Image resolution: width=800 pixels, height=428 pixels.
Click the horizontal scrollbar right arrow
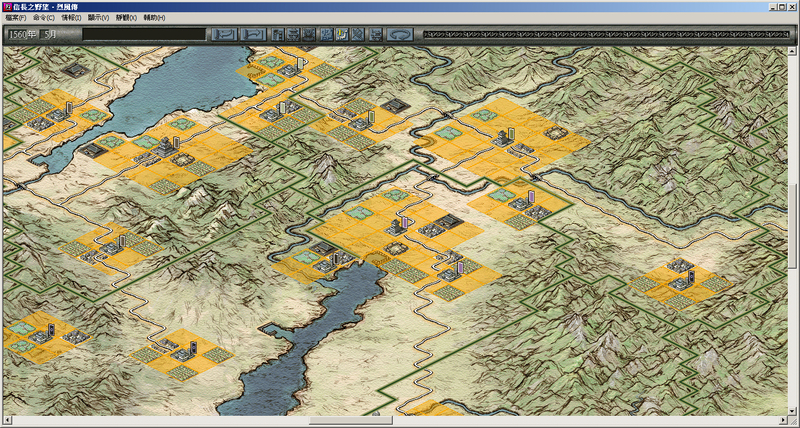coord(783,420)
